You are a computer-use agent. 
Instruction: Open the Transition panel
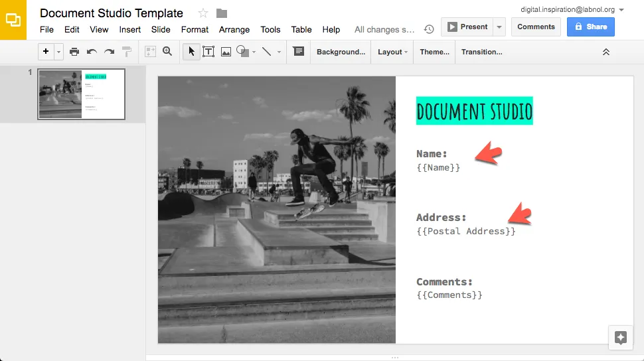(482, 52)
